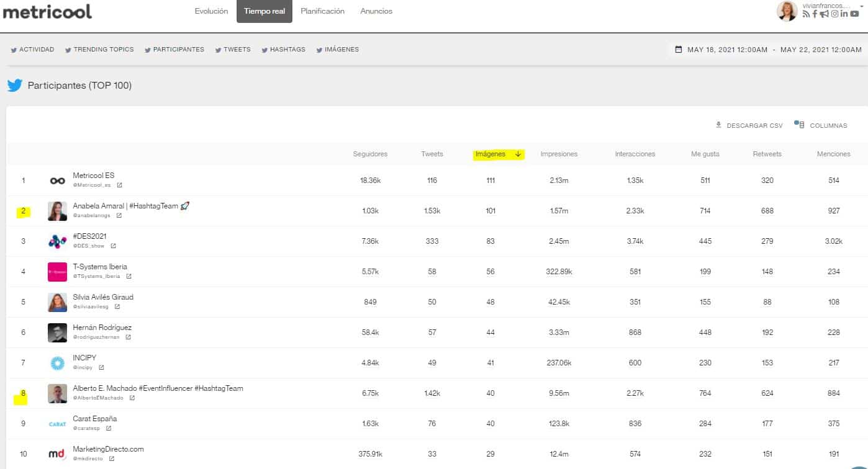Click Silvia Avilés Giraud's profile photo
The height and width of the screenshot is (469, 868).
tap(57, 302)
